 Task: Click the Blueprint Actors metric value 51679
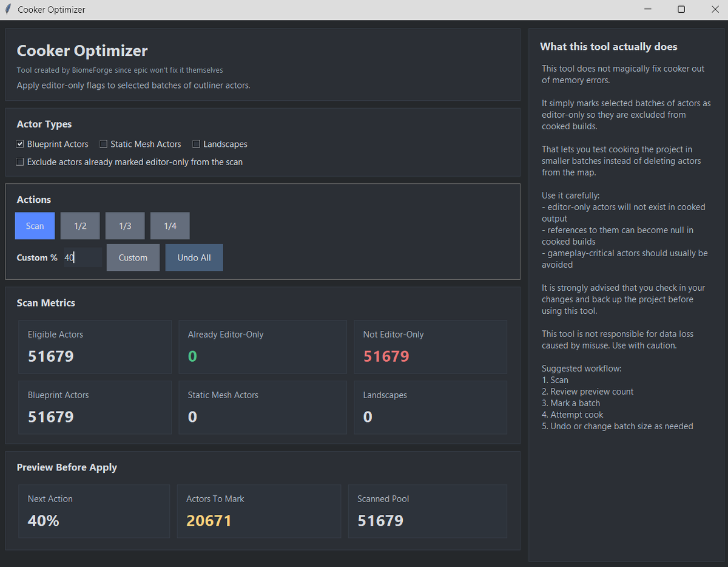point(51,417)
